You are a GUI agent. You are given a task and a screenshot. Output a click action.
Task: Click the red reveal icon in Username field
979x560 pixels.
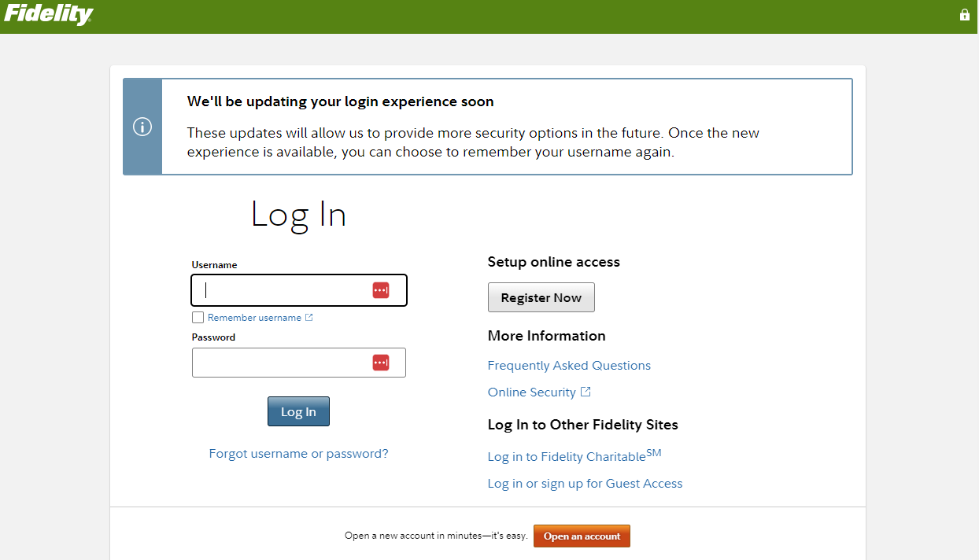point(381,289)
